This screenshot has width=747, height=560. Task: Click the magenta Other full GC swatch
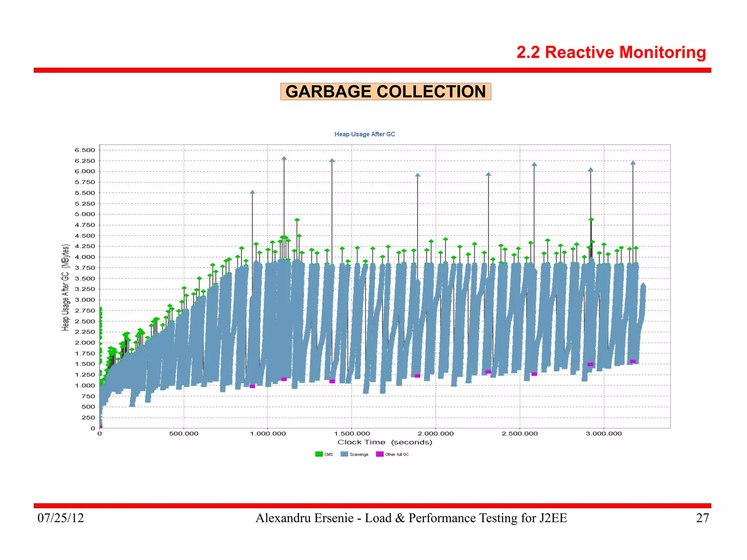click(380, 454)
